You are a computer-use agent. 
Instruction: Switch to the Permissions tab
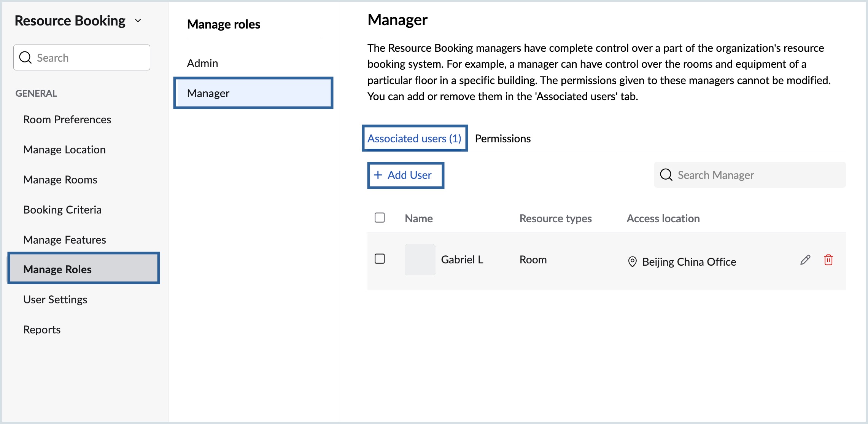(x=502, y=139)
